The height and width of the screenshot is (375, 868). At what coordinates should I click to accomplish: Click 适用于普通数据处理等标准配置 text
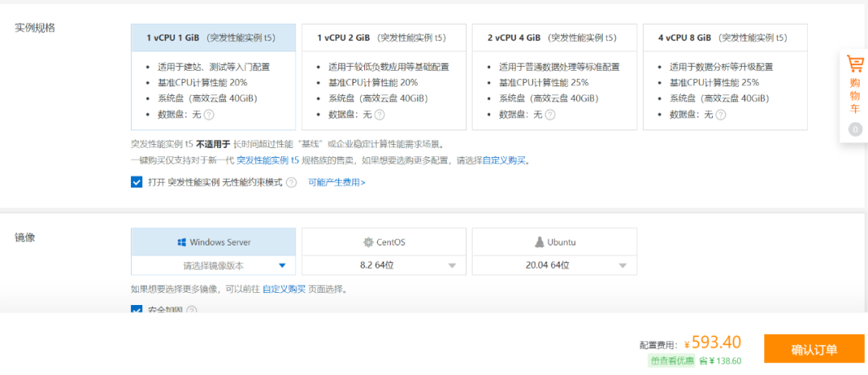point(559,67)
